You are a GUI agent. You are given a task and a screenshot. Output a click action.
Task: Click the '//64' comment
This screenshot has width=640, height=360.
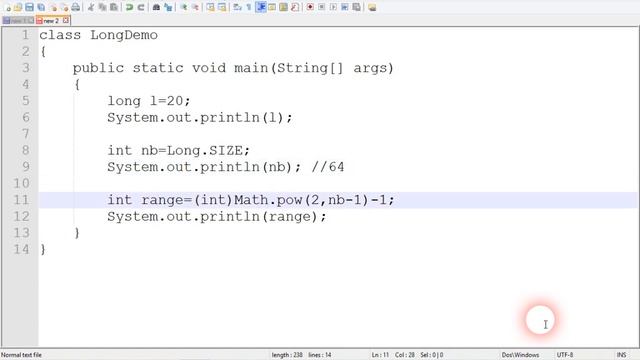coord(328,167)
